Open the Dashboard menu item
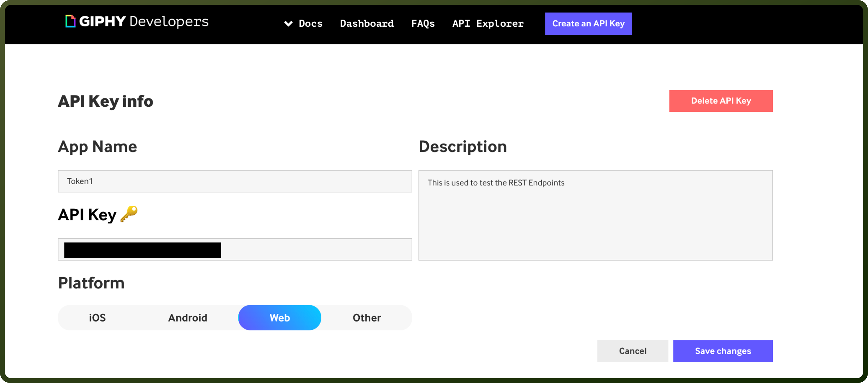 (x=367, y=23)
